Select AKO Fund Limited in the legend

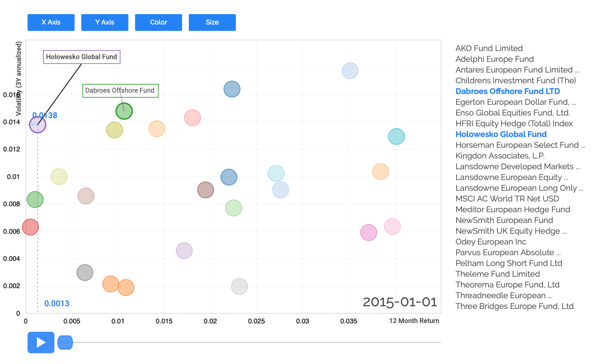489,48
